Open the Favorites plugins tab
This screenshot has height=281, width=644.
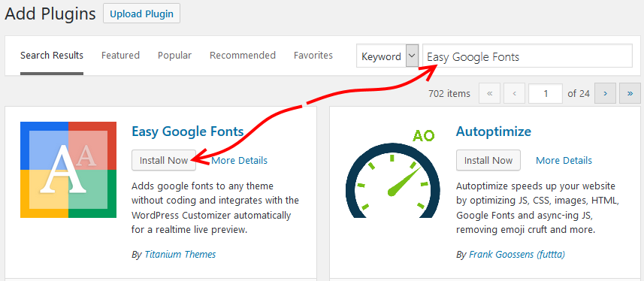(x=313, y=55)
